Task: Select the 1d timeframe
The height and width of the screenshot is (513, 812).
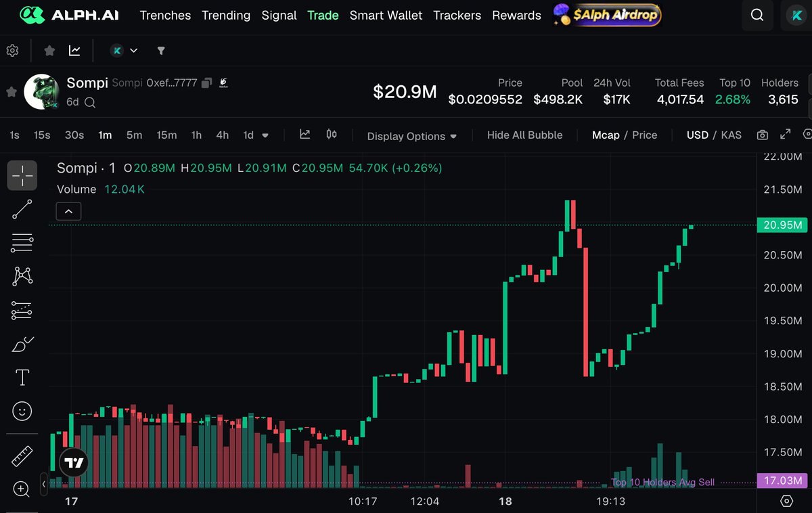Action: [248, 135]
